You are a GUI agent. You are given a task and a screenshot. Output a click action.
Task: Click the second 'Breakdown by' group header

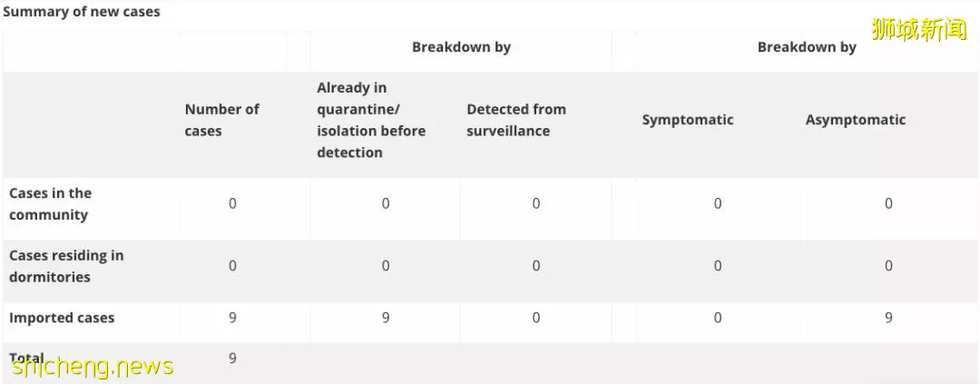(x=807, y=47)
